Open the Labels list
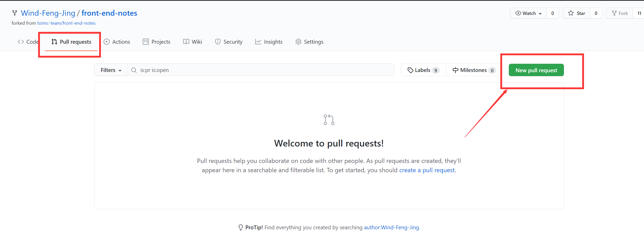644x237 pixels. click(x=423, y=70)
